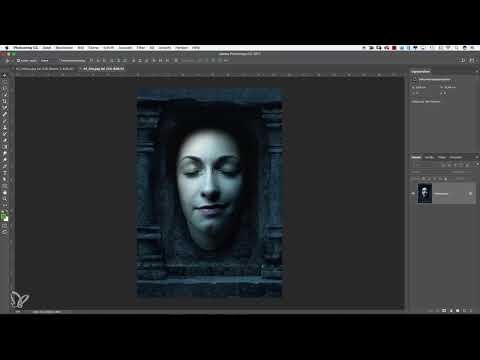The width and height of the screenshot is (480, 360).
Task: Open the search icon in options bar
Action: [463, 60]
